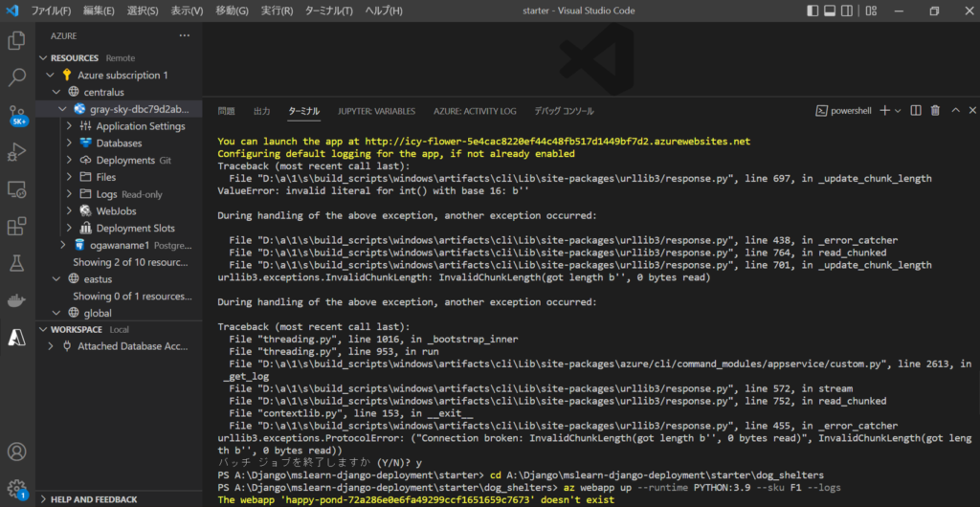This screenshot has width=980, height=507.
Task: Open the Search view in activity bar
Action: click(16, 77)
